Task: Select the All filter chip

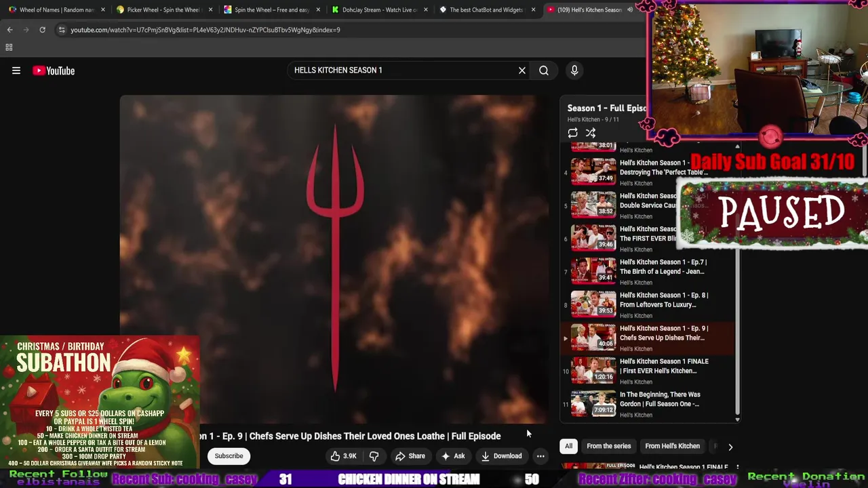Action: pyautogui.click(x=568, y=446)
